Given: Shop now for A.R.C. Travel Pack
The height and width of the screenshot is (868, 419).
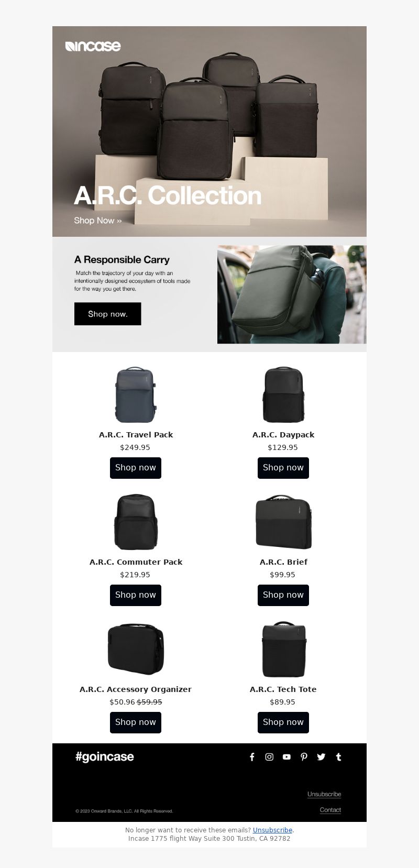Looking at the screenshot, I should [136, 468].
